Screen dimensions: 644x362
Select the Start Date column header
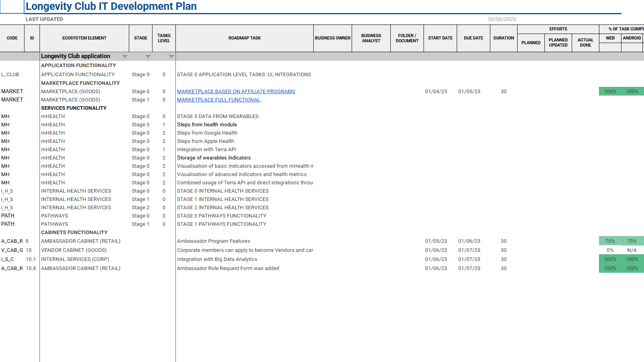point(440,38)
